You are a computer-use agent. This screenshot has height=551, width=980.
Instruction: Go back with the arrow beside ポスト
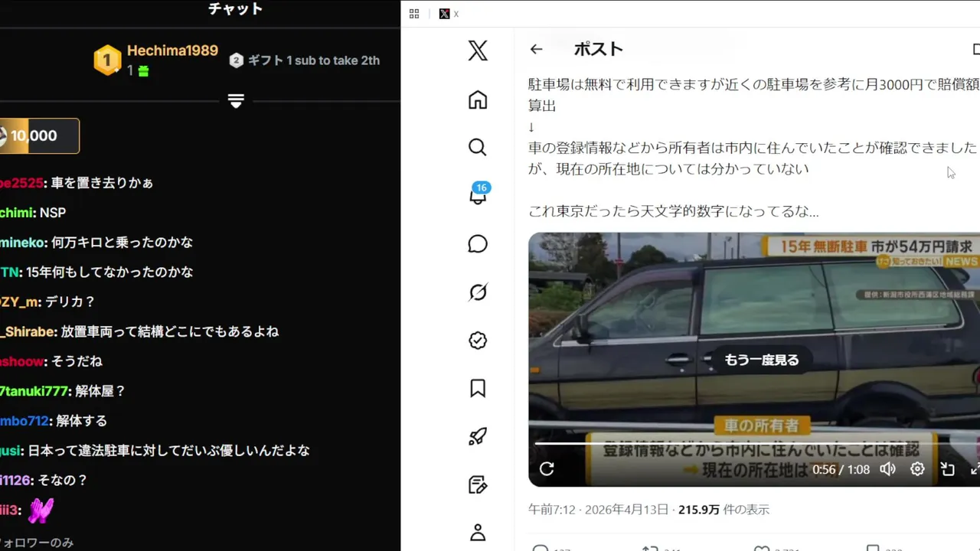tap(536, 49)
